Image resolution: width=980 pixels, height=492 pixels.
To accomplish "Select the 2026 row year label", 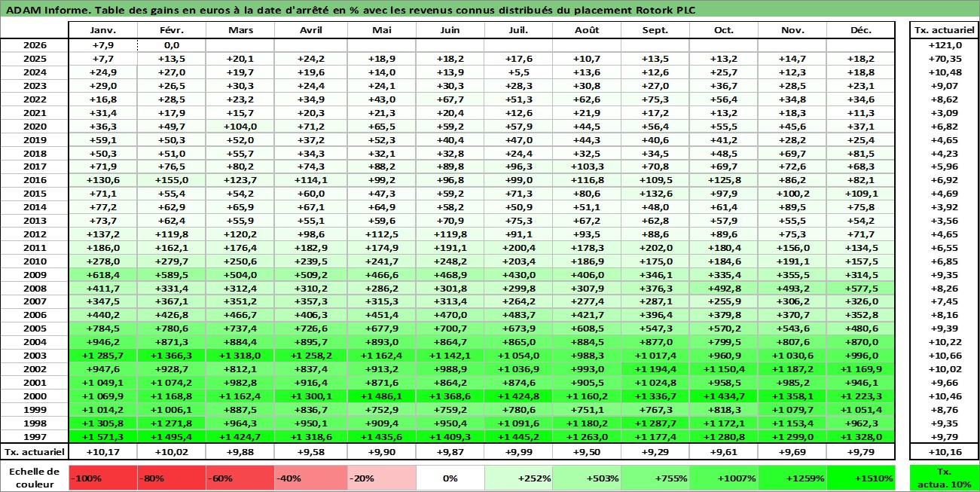I will [x=35, y=45].
